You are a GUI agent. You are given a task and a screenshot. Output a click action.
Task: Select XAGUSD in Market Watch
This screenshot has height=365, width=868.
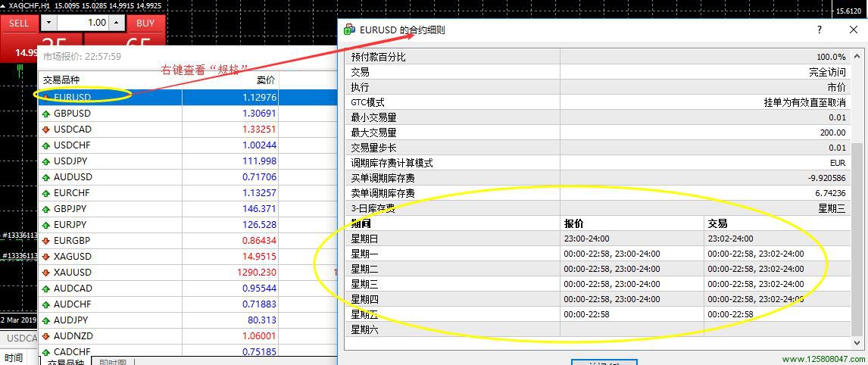coord(188,257)
